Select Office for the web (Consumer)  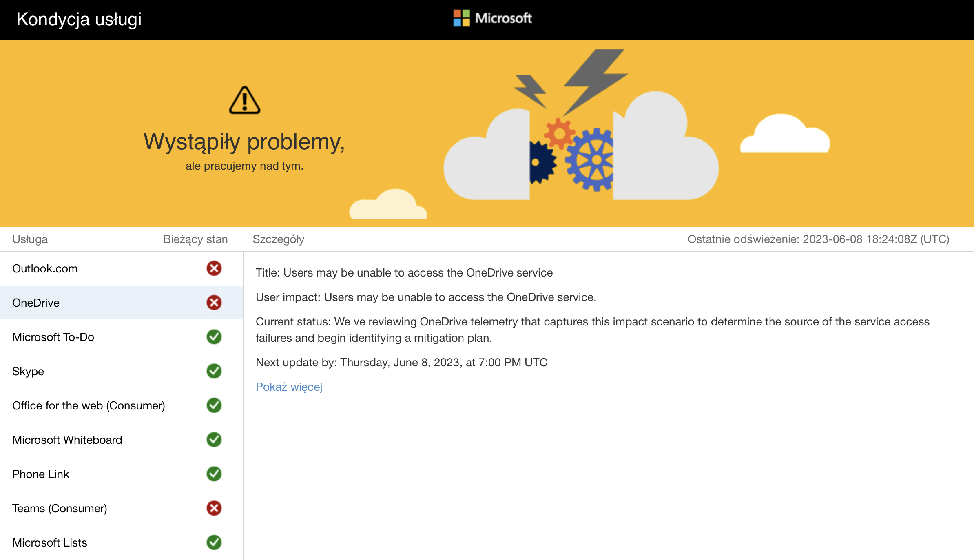click(x=89, y=406)
